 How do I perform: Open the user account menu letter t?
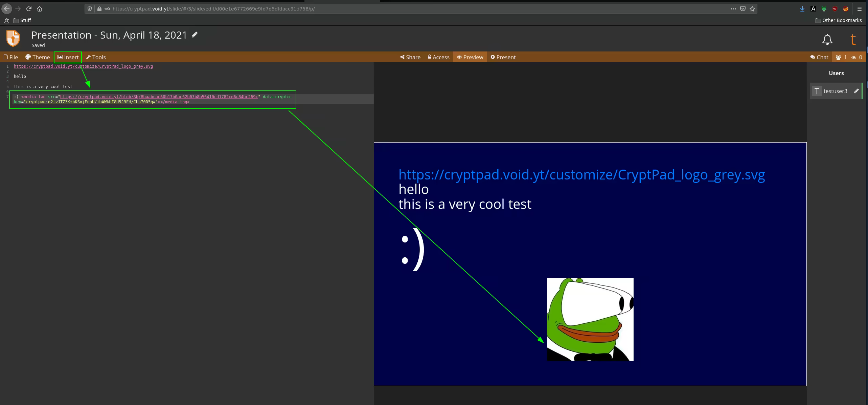(x=853, y=39)
